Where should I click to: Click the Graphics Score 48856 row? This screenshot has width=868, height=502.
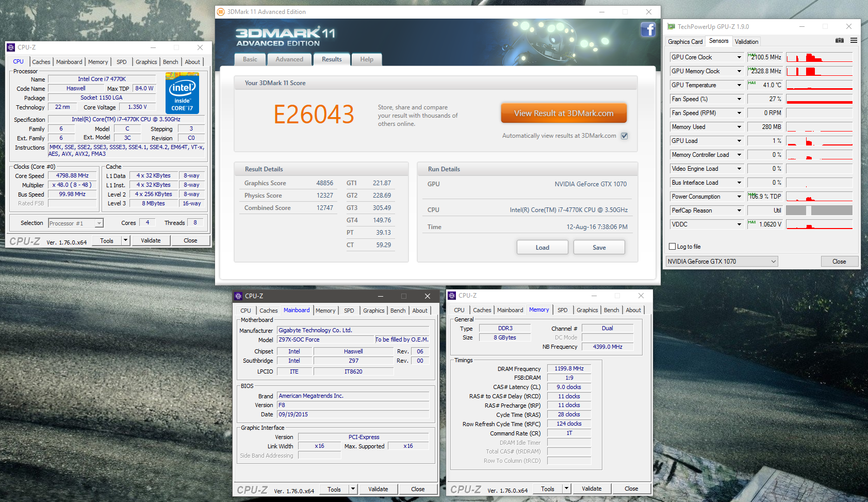click(289, 183)
